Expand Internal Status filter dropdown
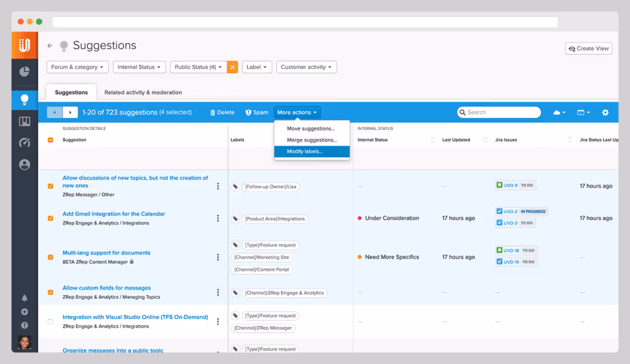Viewport: 630px width, 364px height. (139, 67)
